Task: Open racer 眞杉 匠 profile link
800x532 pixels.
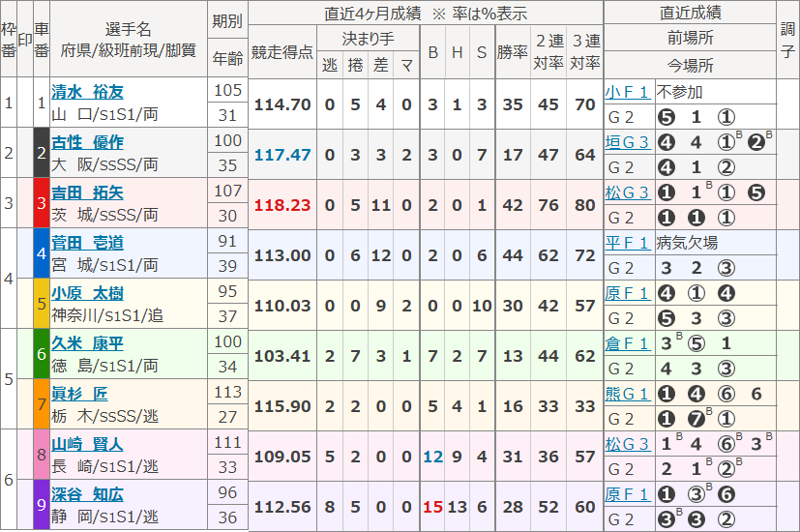Action: pyautogui.click(x=79, y=394)
